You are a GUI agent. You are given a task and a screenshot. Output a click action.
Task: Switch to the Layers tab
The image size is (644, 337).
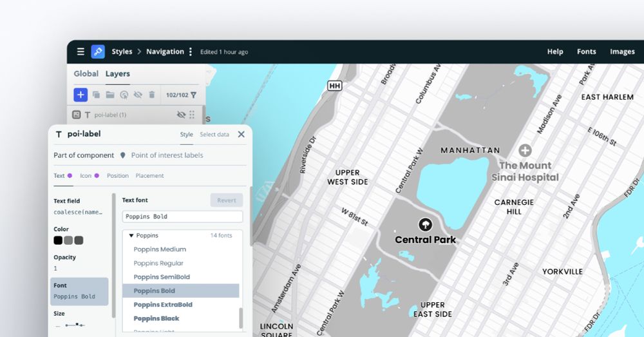pos(117,73)
